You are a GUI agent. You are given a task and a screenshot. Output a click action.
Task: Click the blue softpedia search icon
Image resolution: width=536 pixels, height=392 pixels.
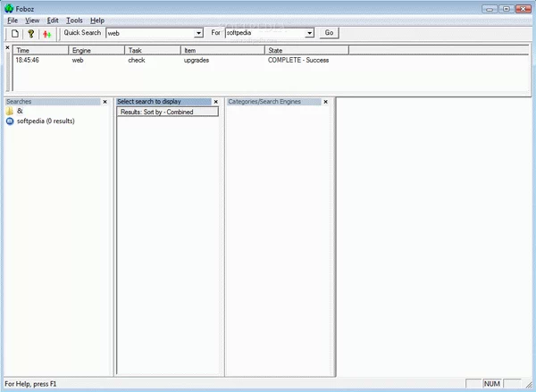tap(10, 121)
